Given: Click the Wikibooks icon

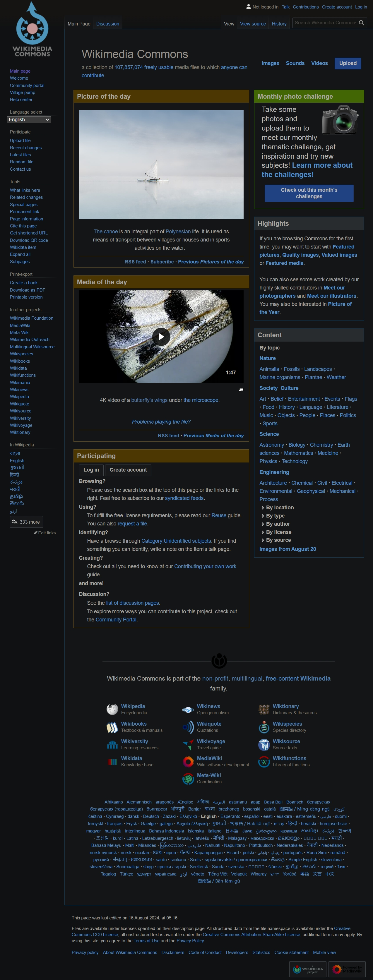Looking at the screenshot, I should (x=112, y=727).
